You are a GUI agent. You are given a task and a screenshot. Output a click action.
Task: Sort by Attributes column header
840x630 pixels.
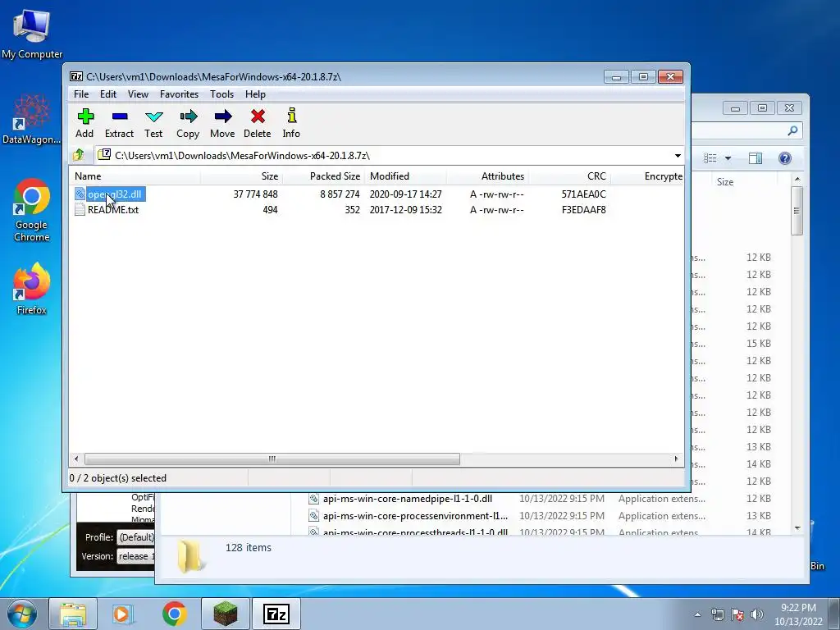[487, 176]
